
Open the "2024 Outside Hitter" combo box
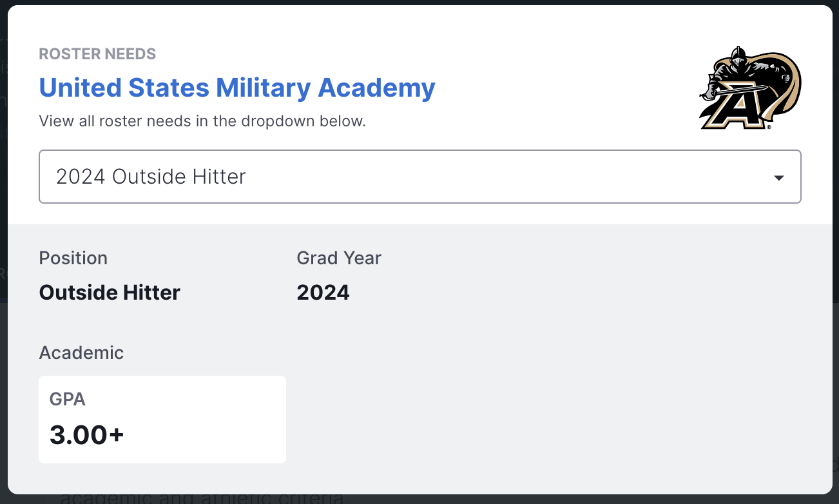tap(420, 177)
